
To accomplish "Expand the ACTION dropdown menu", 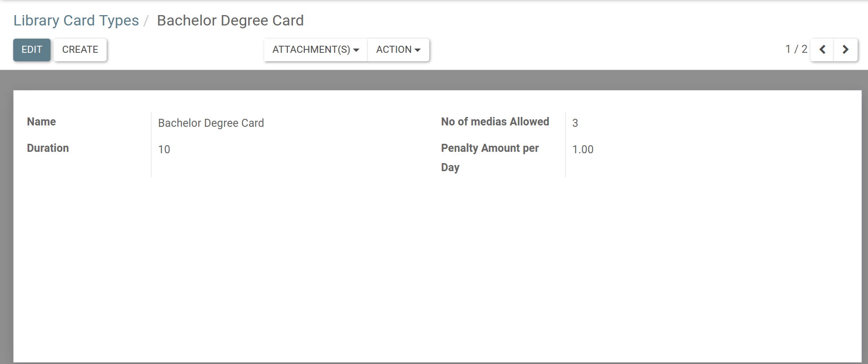I will coord(398,50).
